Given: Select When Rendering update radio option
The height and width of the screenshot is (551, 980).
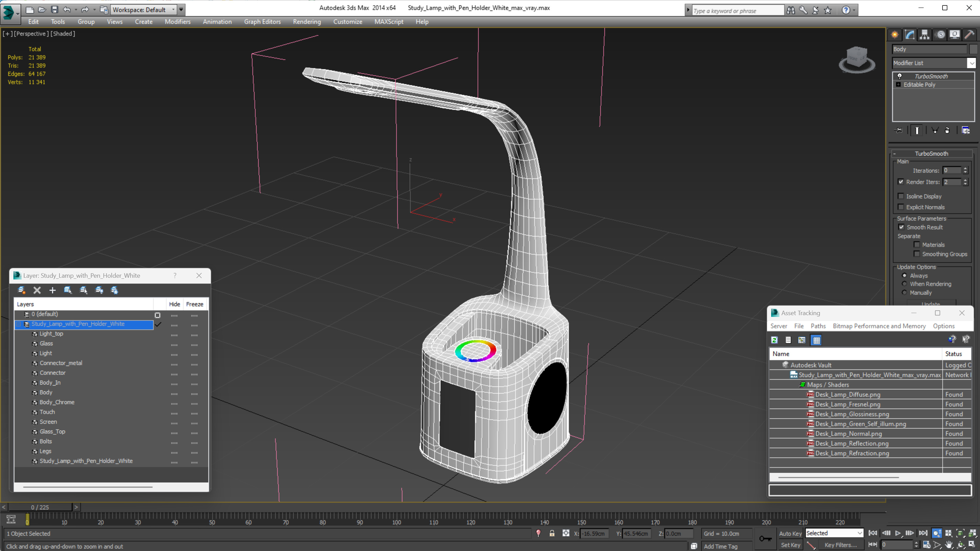Looking at the screenshot, I should tap(905, 284).
